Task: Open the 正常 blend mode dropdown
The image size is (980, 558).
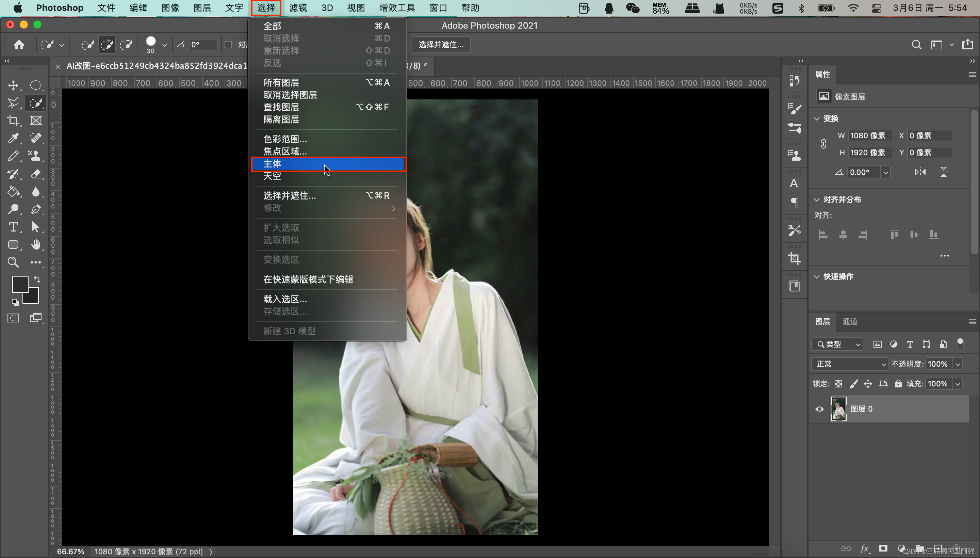Action: [x=849, y=364]
